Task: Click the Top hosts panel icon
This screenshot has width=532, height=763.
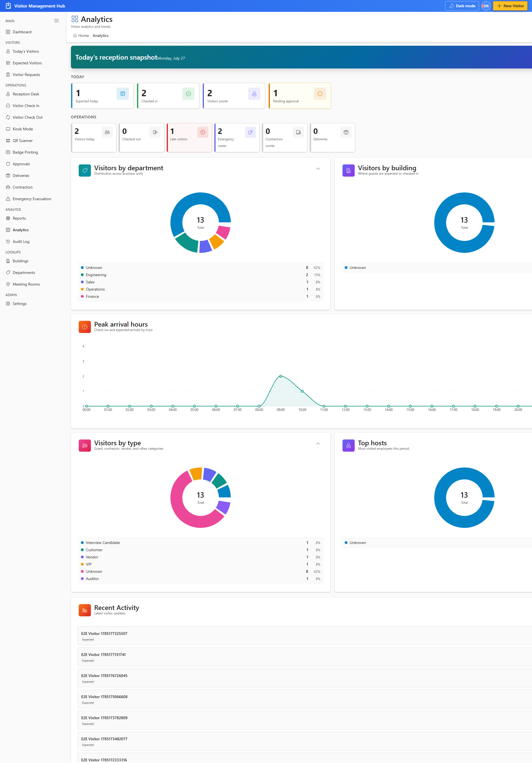Action: [x=348, y=446]
